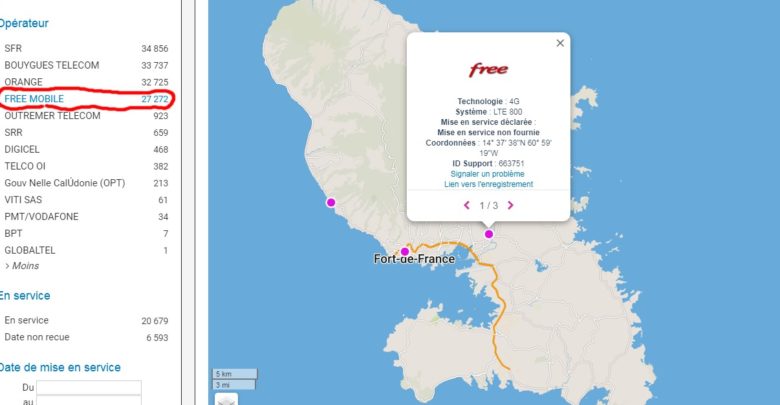The width and height of the screenshot is (780, 405).
Task: Click the map layers icon at bottom
Action: (226, 399)
